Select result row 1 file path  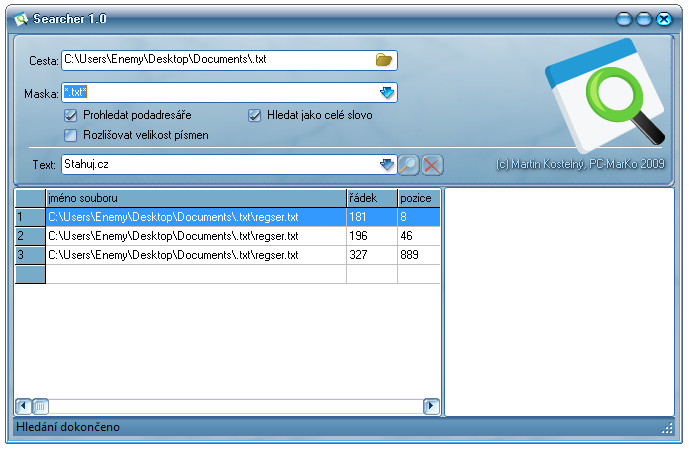point(196,217)
